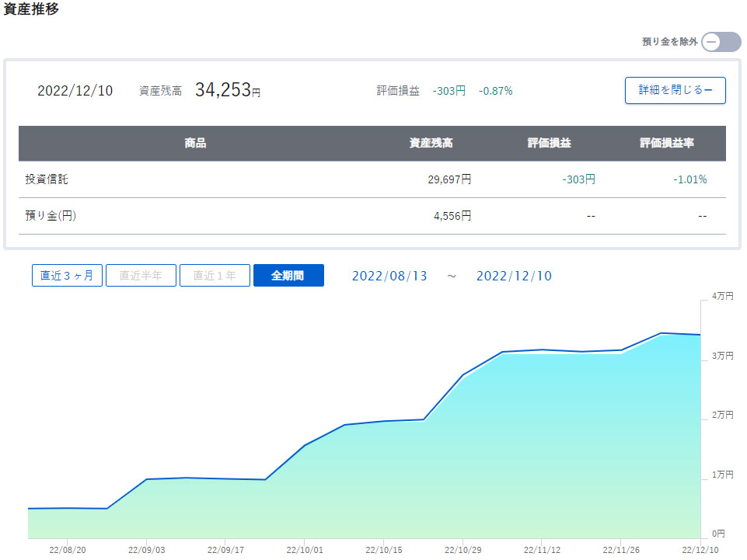Choose the 全期間 period button

288,276
